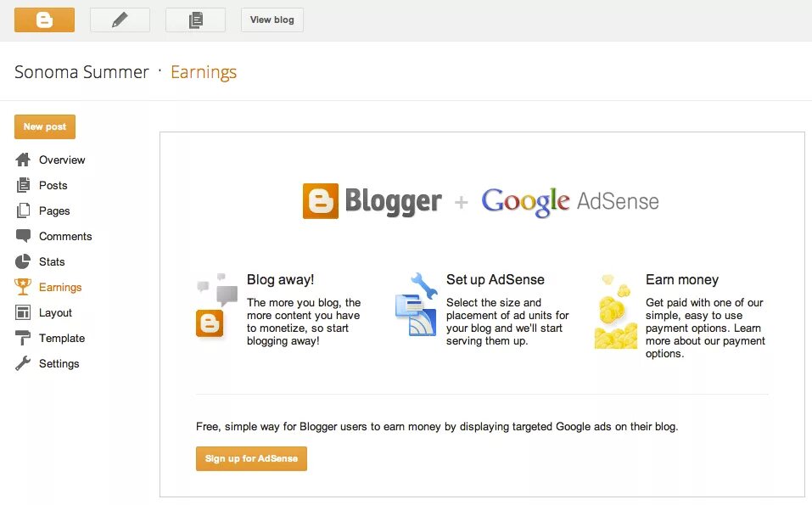
Task: Open the Settings wrench icon
Action: [x=23, y=363]
